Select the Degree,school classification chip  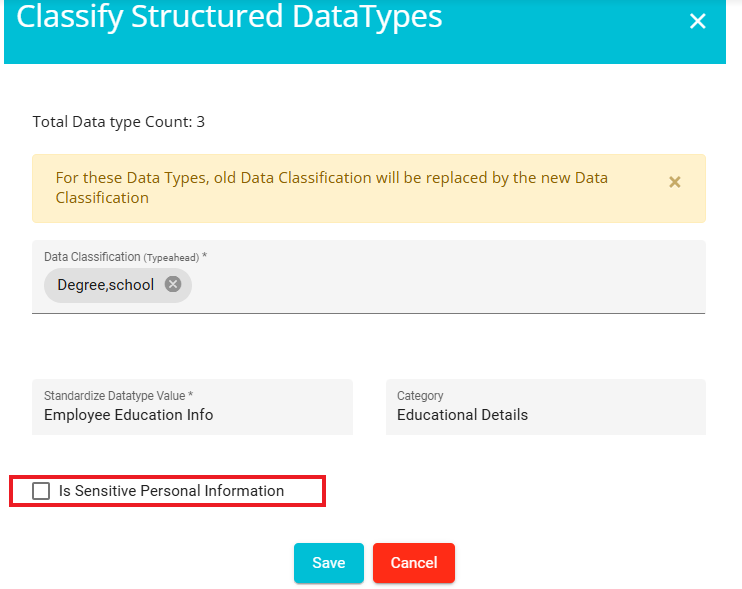click(x=106, y=285)
